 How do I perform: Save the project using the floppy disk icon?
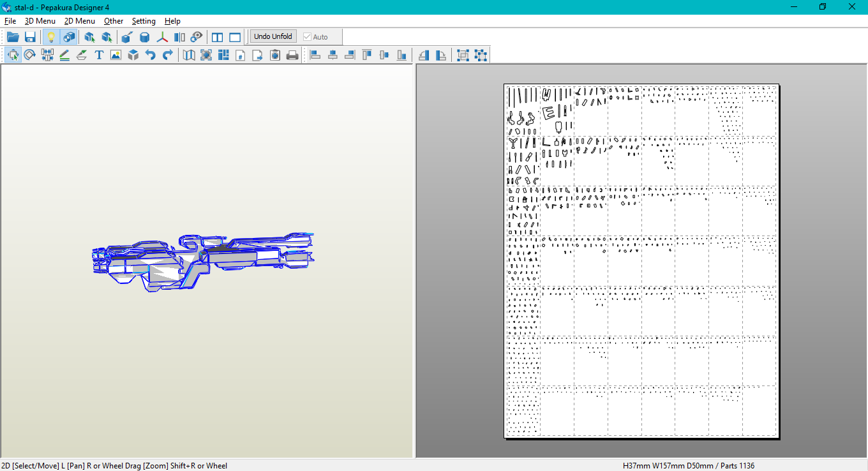pyautogui.click(x=30, y=37)
